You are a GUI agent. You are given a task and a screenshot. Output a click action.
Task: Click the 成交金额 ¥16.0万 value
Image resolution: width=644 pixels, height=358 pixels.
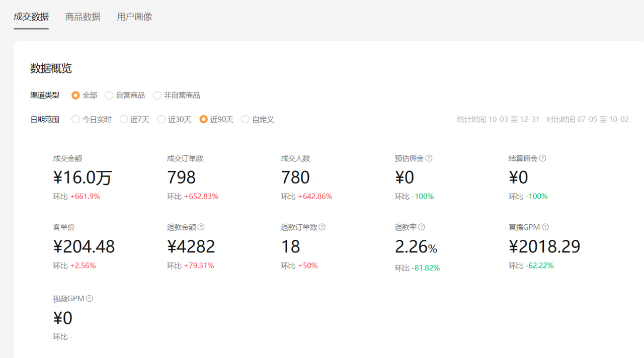coord(83,177)
